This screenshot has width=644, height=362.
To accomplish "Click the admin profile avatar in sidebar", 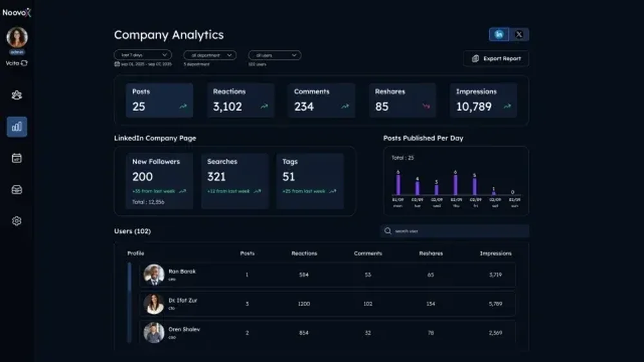I will [x=17, y=37].
